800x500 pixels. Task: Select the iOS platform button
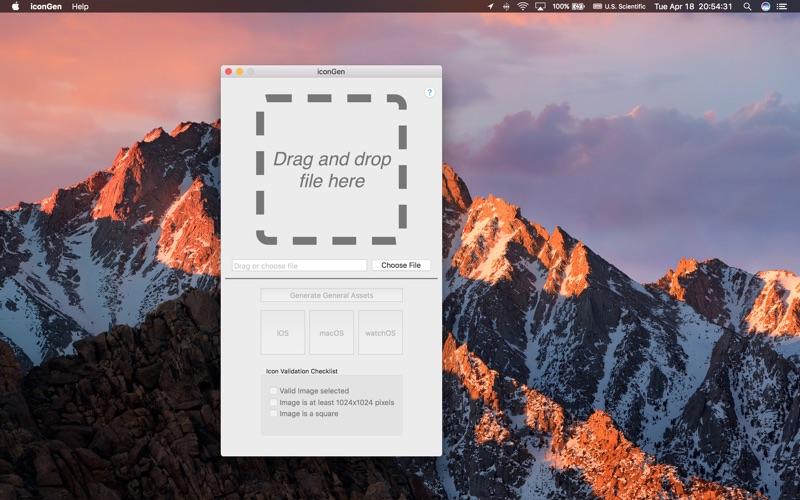(x=282, y=332)
